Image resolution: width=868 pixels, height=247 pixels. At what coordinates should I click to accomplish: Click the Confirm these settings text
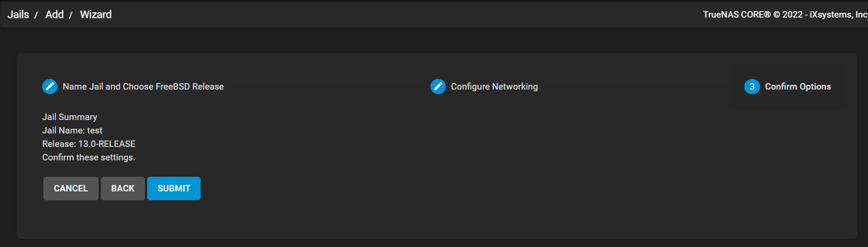[x=89, y=157]
